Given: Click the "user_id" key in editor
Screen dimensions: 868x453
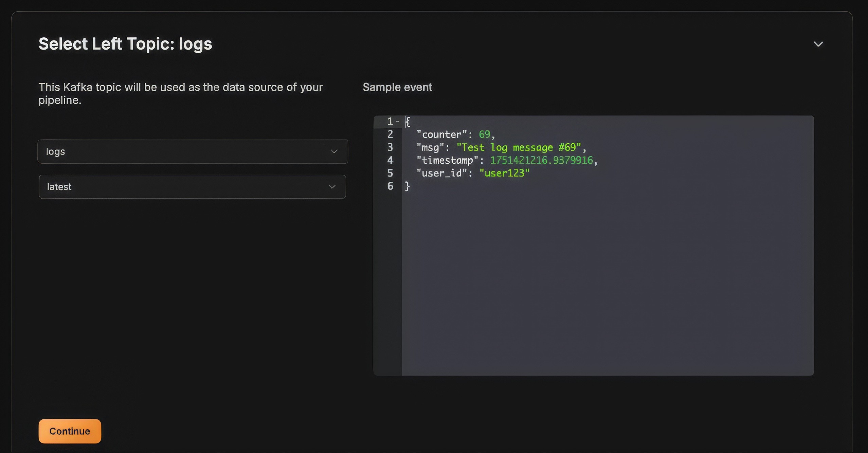Looking at the screenshot, I should coord(441,173).
